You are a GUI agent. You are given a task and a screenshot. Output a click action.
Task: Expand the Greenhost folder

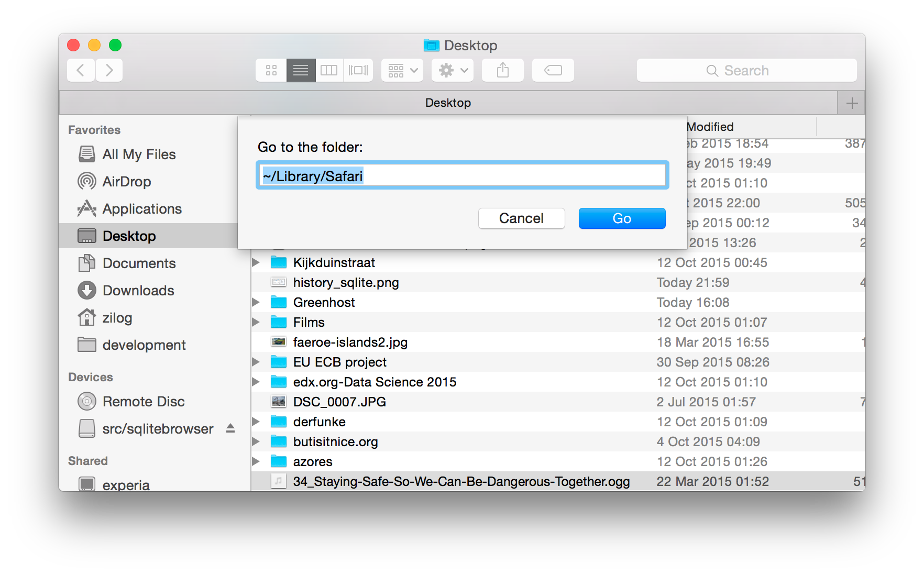[x=256, y=302]
